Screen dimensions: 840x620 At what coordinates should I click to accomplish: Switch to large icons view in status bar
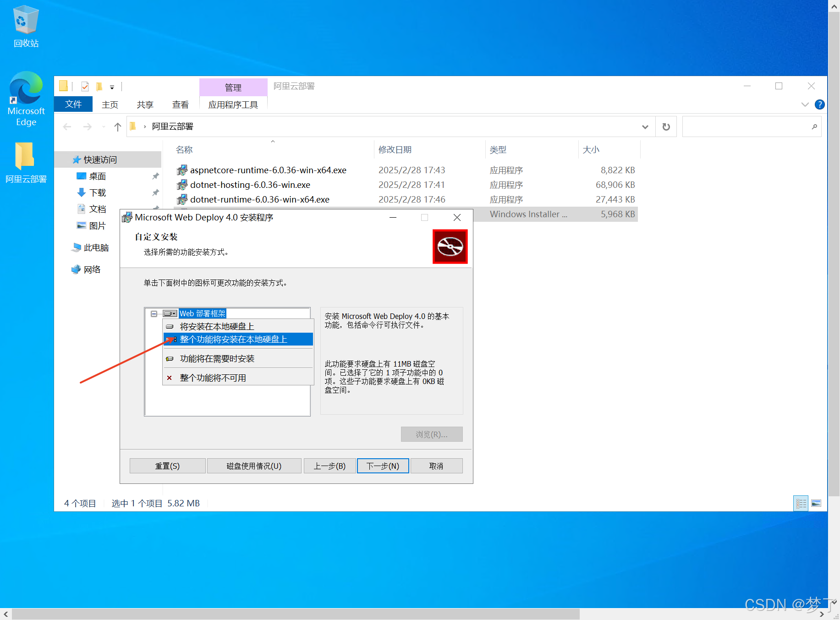click(x=816, y=503)
